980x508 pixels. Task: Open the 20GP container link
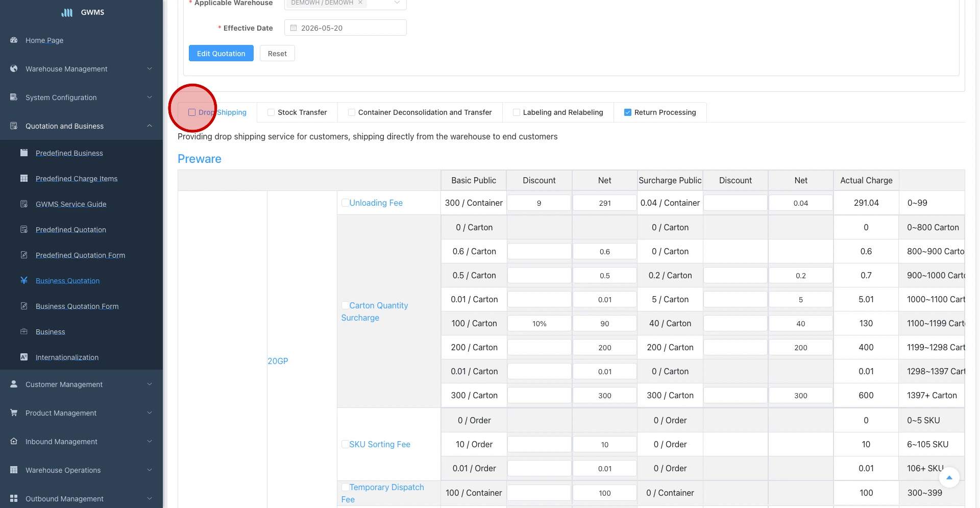click(x=278, y=361)
